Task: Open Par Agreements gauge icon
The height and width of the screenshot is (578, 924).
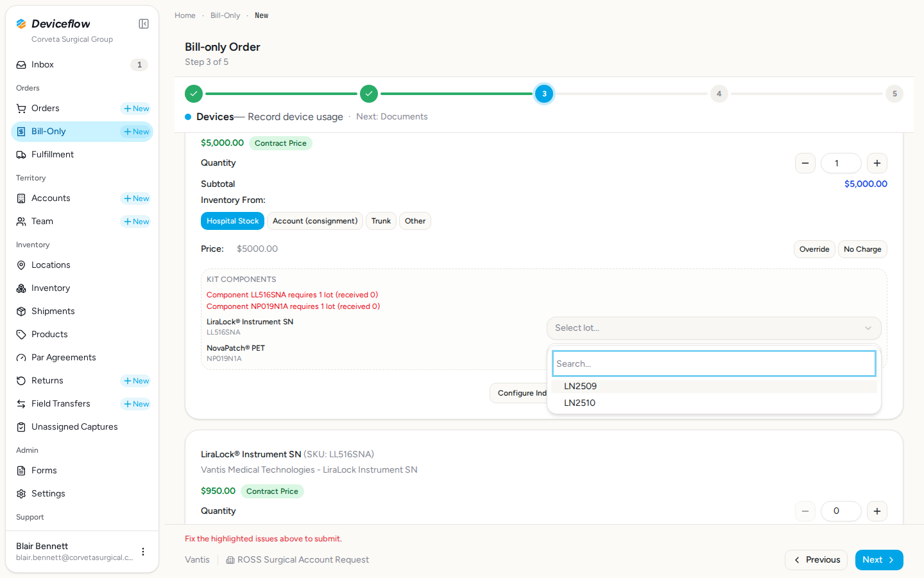Action: [21, 358]
